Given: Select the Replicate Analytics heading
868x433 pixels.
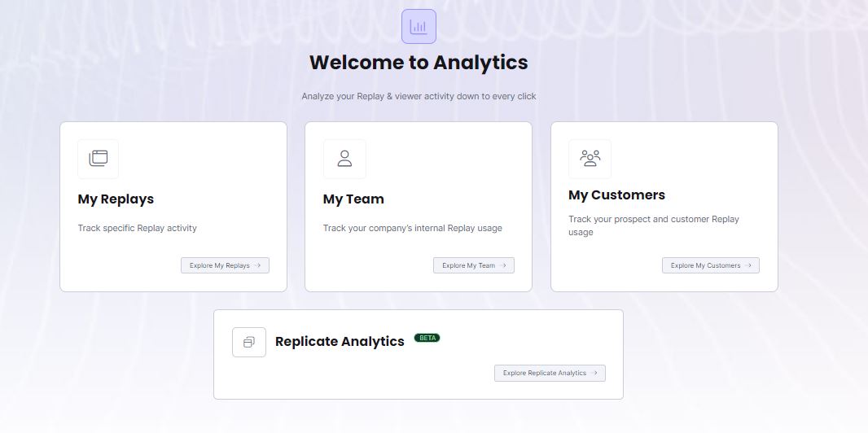Looking at the screenshot, I should coord(340,342).
